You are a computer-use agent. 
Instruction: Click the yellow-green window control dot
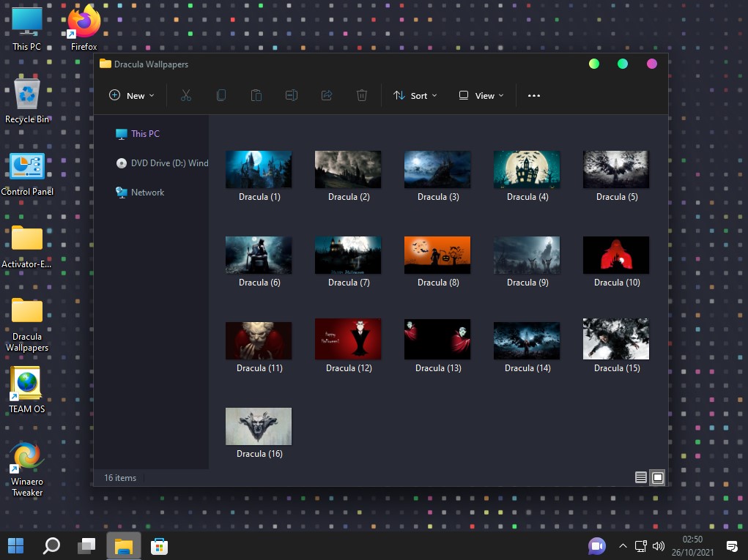coord(594,64)
